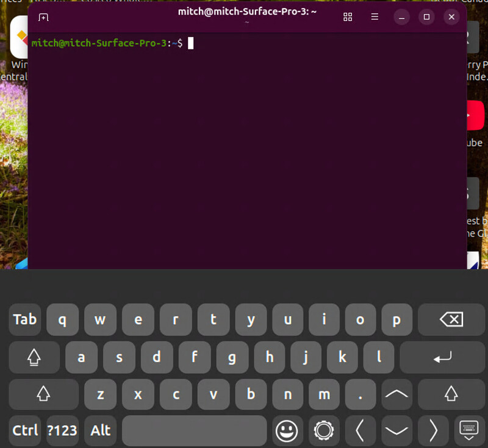This screenshot has width=488, height=448.
Task: Tap the Tab key on keyboard
Action: (x=25, y=319)
